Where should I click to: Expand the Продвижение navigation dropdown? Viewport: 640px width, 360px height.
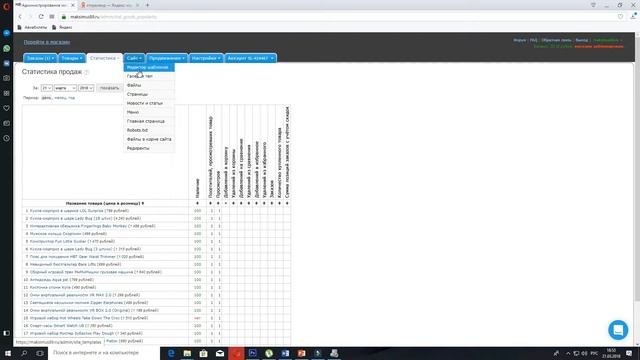pos(167,58)
